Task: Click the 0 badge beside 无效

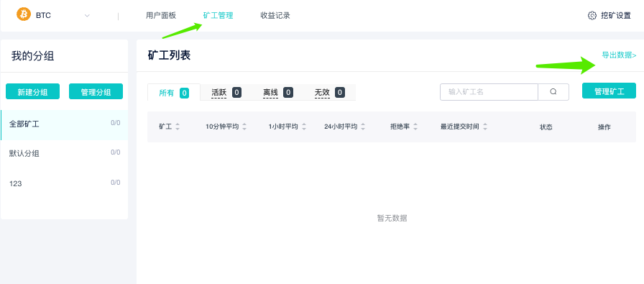Action: pos(340,93)
